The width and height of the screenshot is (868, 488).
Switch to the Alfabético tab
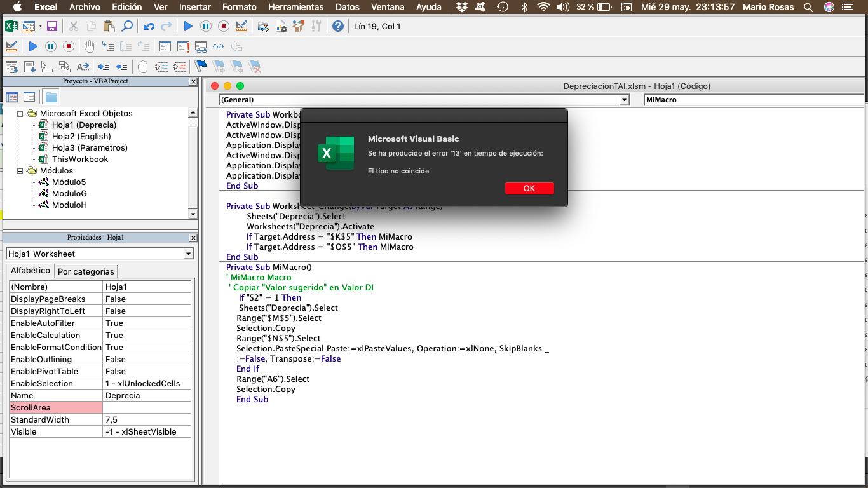pos(31,271)
